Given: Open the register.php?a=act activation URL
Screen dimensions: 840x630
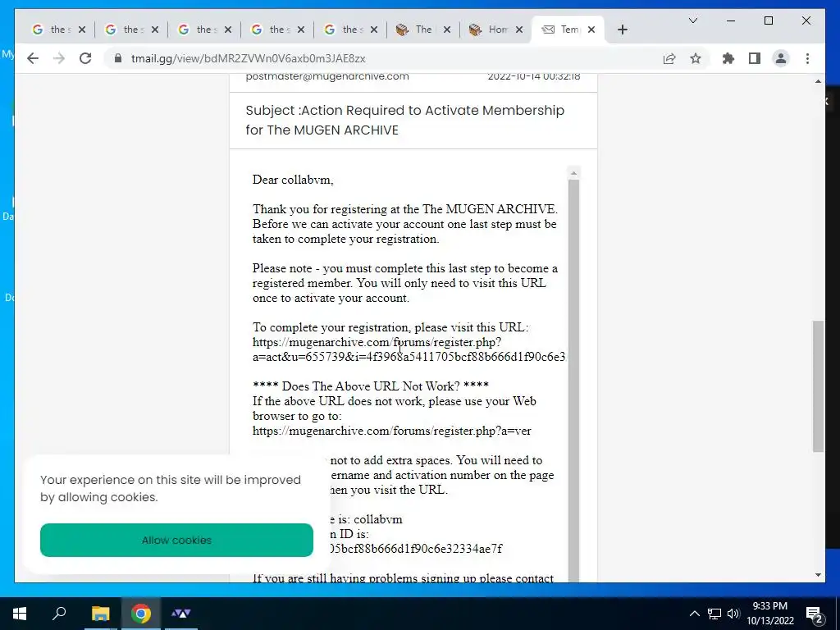Looking at the screenshot, I should tap(409, 349).
